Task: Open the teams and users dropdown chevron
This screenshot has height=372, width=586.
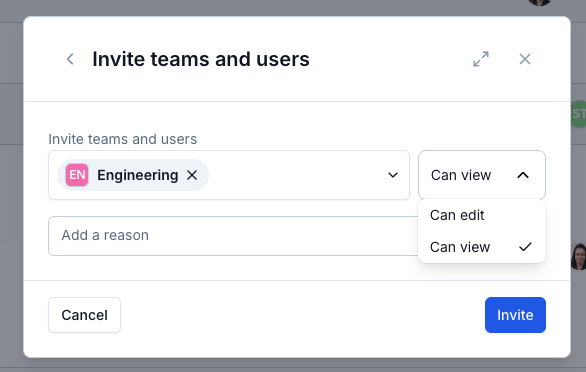Action: coord(393,175)
